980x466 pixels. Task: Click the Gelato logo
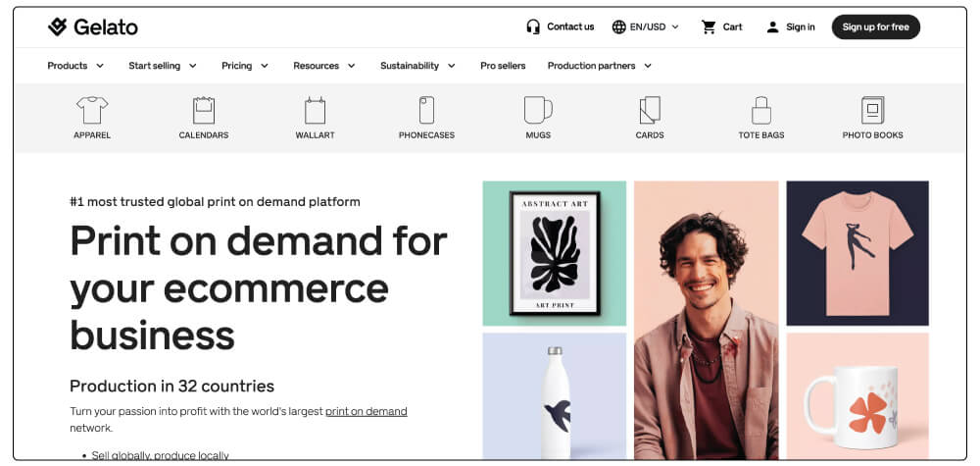click(92, 26)
